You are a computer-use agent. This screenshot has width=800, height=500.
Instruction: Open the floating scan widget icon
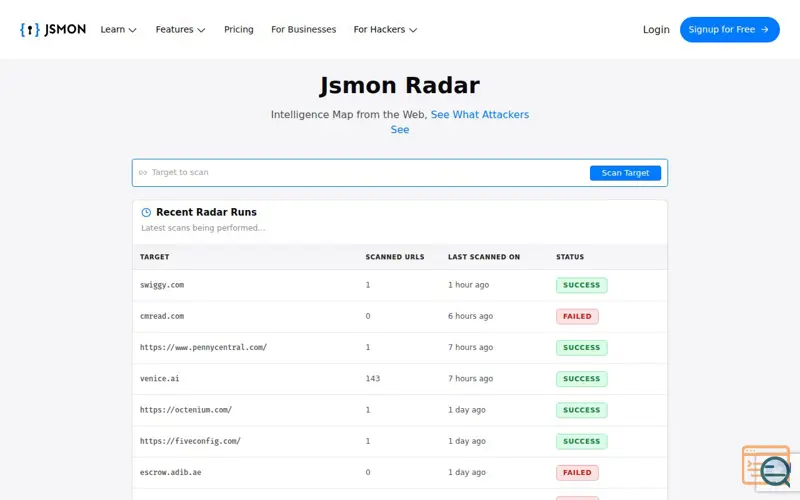click(767, 466)
